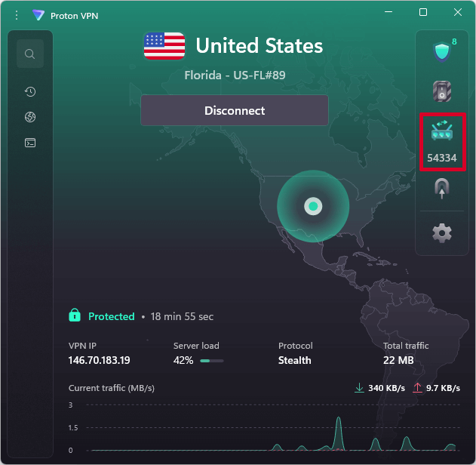
Task: Click the green Protected lock status
Action: 102,316
